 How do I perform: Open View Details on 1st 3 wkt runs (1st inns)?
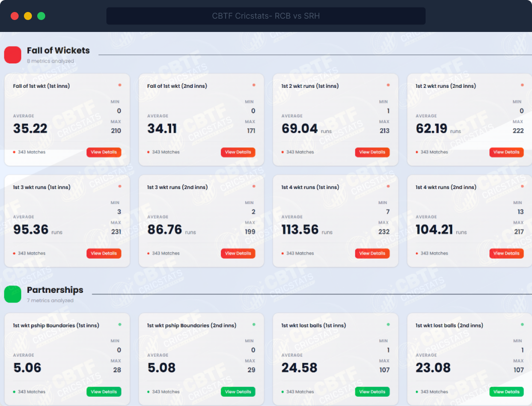[x=104, y=253]
